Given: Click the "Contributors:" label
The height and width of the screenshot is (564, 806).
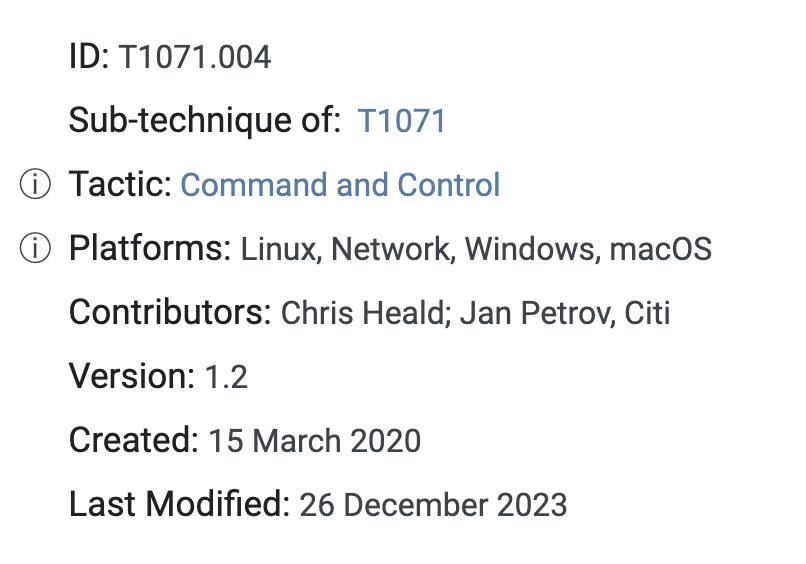Looking at the screenshot, I should click(170, 313).
